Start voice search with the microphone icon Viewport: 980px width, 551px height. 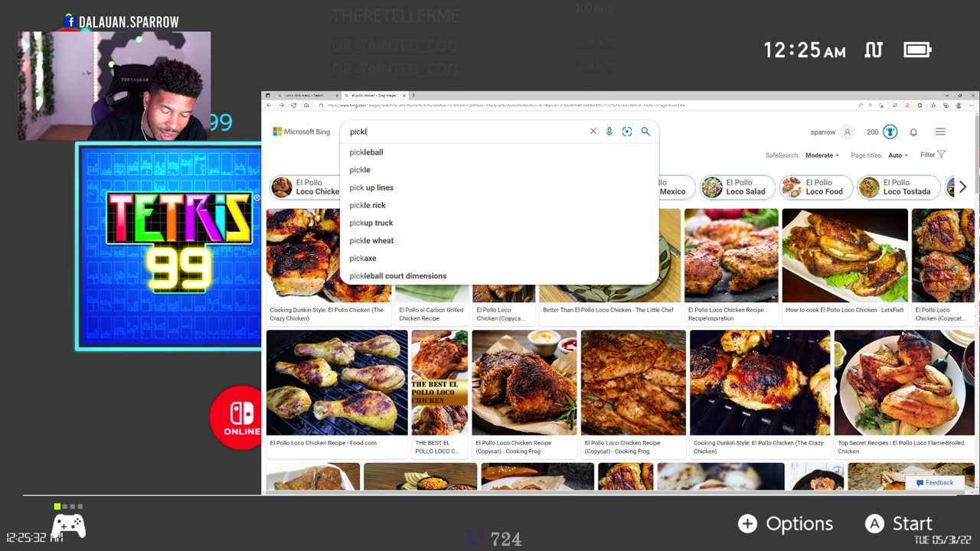[609, 132]
